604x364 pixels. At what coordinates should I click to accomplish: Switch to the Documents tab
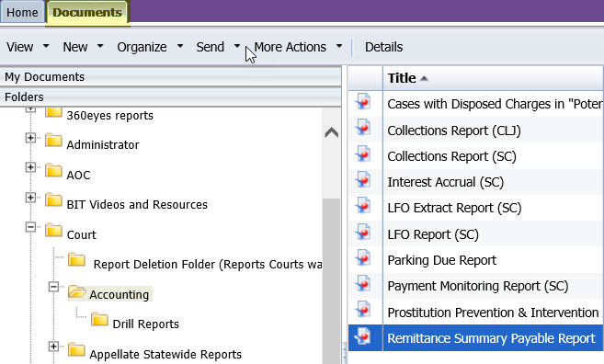click(87, 12)
